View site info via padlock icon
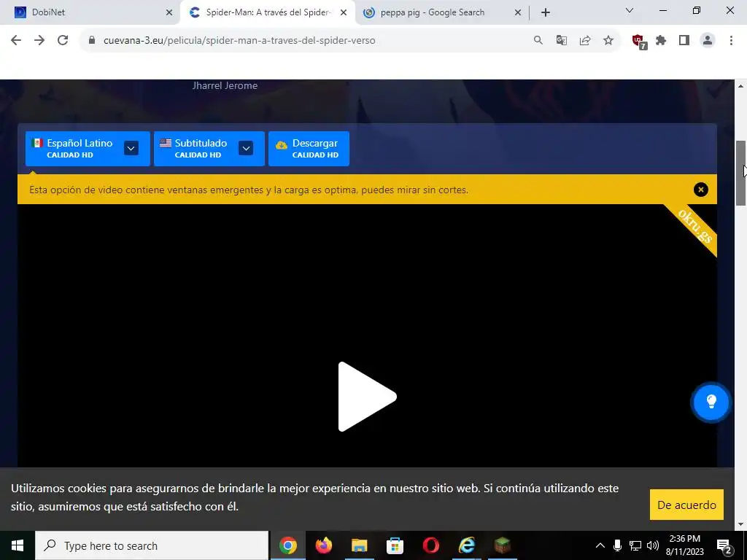The height and width of the screenshot is (560, 747). 92,41
